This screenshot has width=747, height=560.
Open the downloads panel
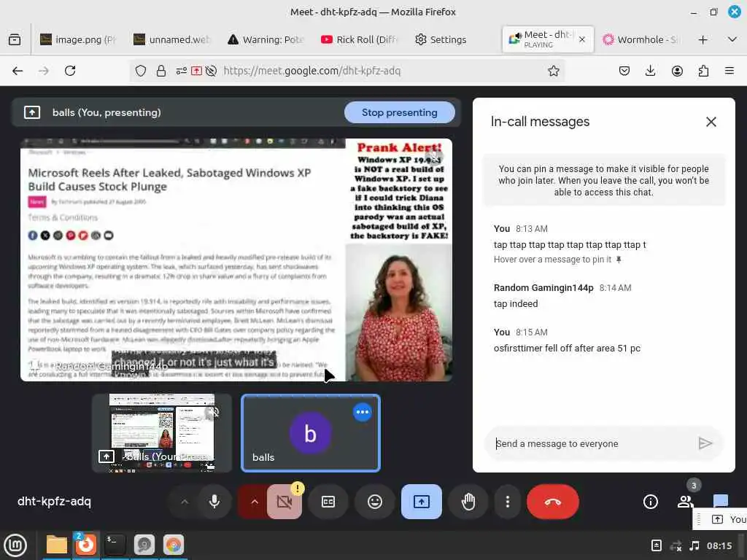coord(650,71)
